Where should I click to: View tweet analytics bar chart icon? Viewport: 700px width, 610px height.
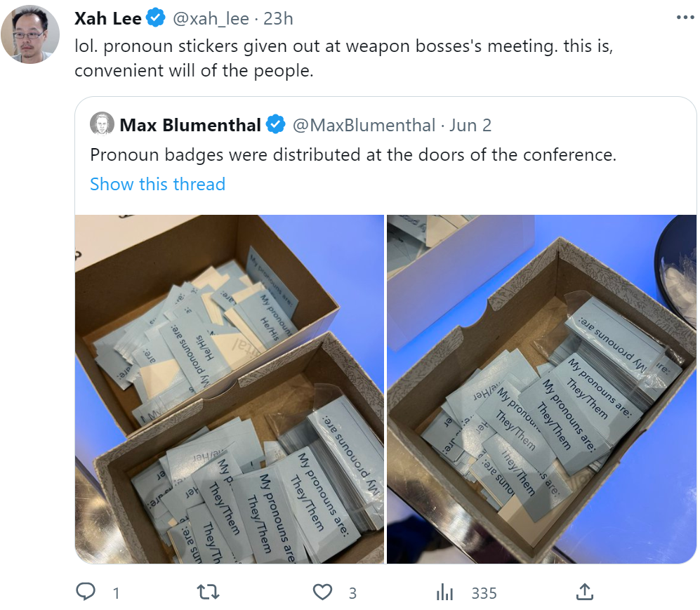tap(444, 592)
